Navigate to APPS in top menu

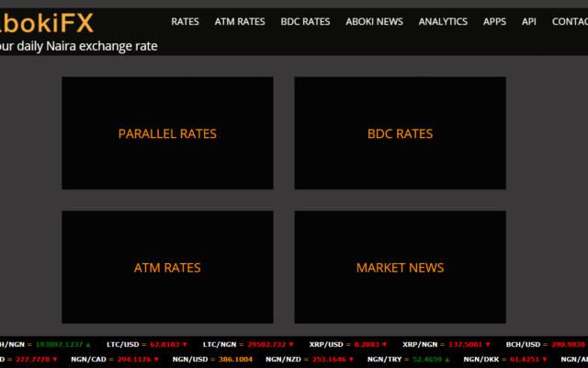click(x=494, y=21)
